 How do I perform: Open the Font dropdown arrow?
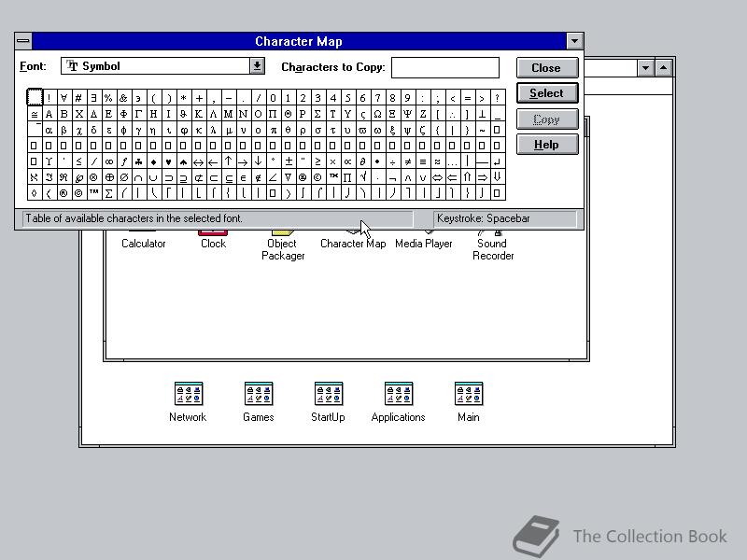coord(257,65)
